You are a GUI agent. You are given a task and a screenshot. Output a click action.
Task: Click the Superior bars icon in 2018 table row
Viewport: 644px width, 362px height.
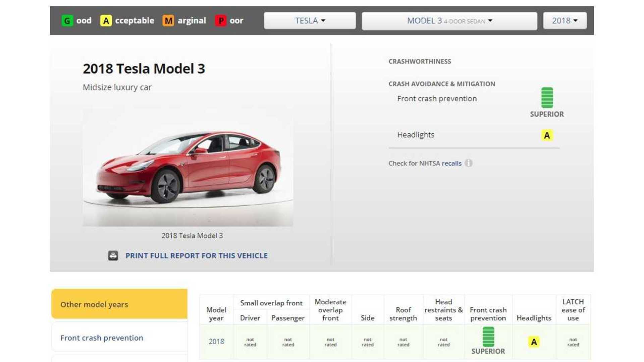coord(488,337)
